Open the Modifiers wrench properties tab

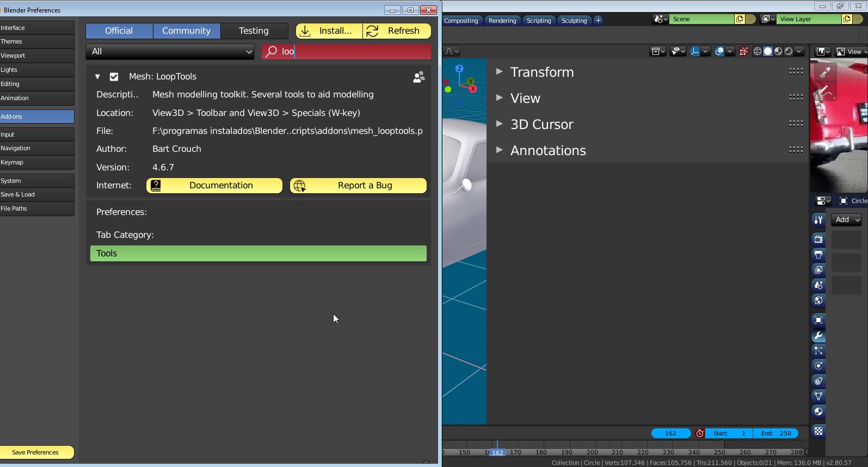point(818,335)
